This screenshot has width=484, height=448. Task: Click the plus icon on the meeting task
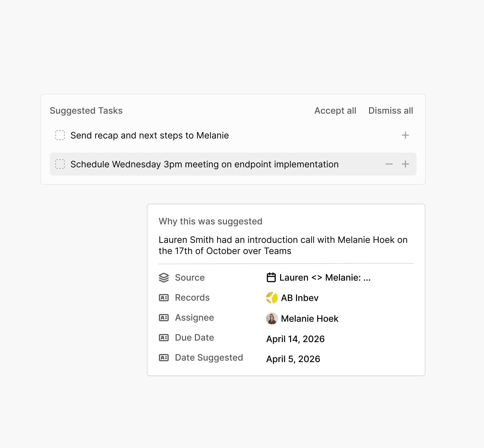click(x=405, y=164)
